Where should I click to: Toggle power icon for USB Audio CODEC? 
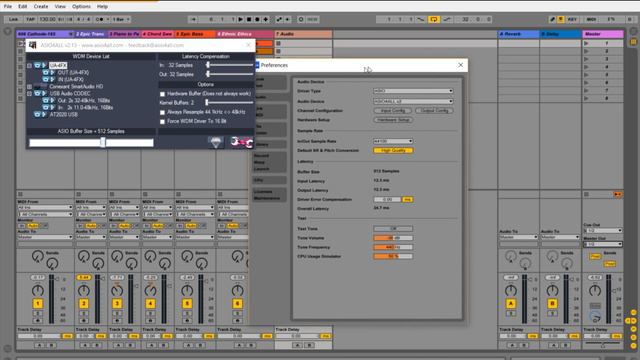[x=37, y=93]
